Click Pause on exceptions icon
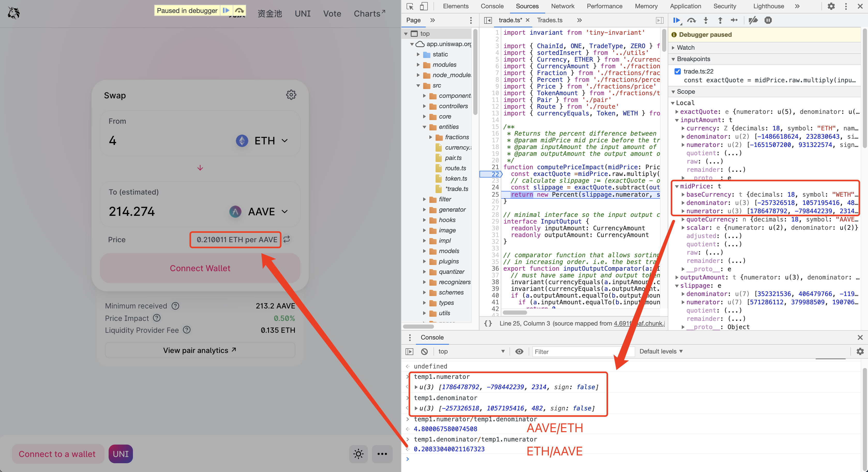 [768, 20]
